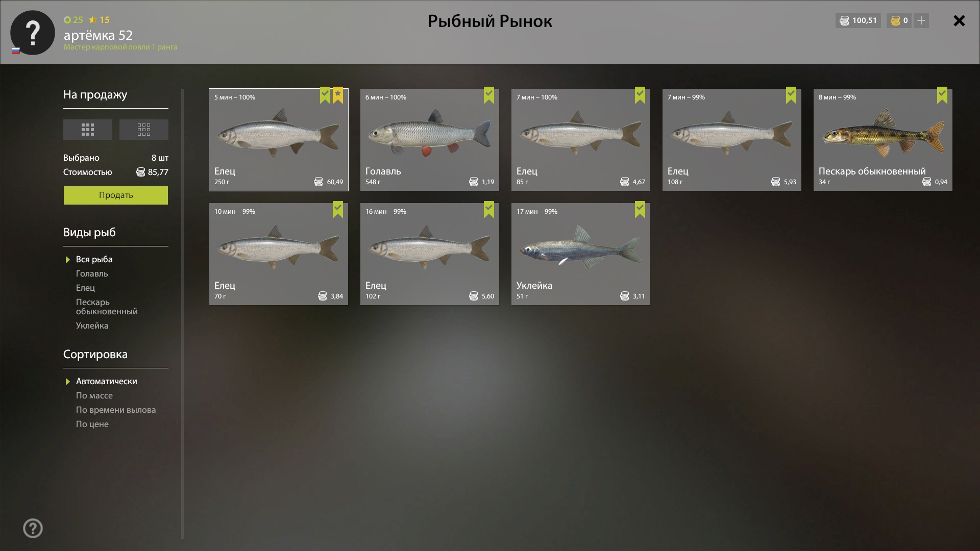Click the Продать sell button

point(116,195)
